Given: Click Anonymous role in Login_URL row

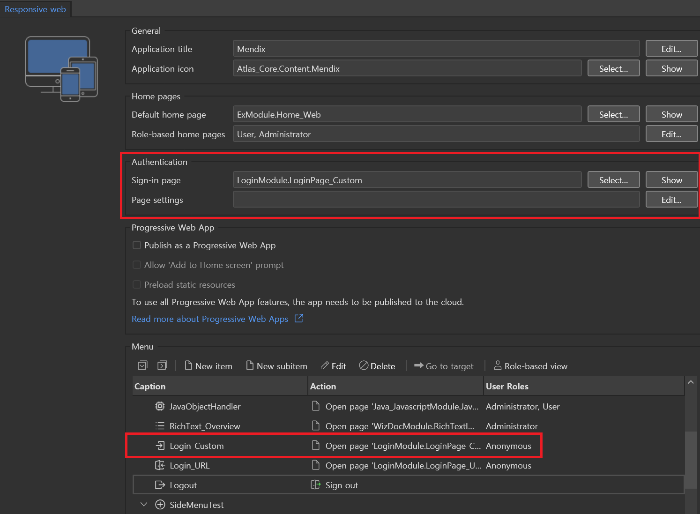Looking at the screenshot, I should click(508, 465).
